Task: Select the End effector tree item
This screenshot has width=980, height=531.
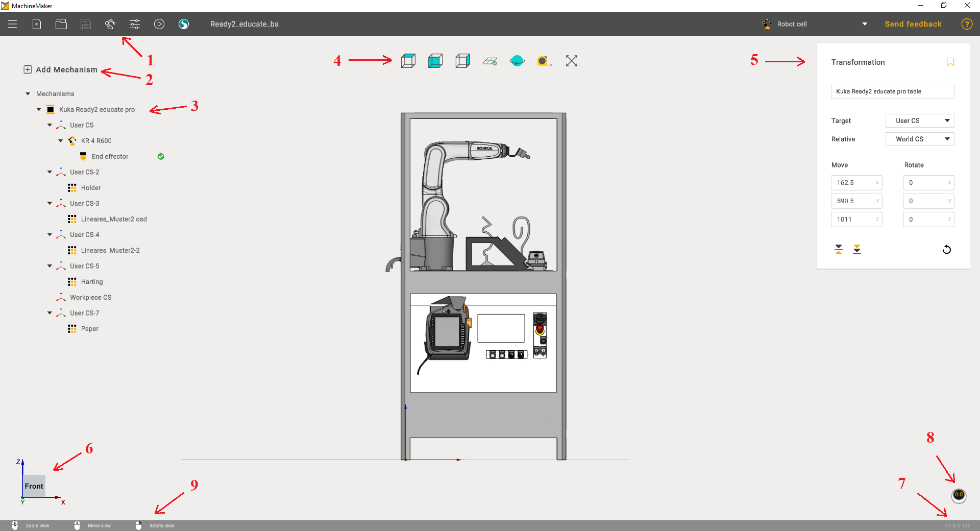Action: click(110, 157)
